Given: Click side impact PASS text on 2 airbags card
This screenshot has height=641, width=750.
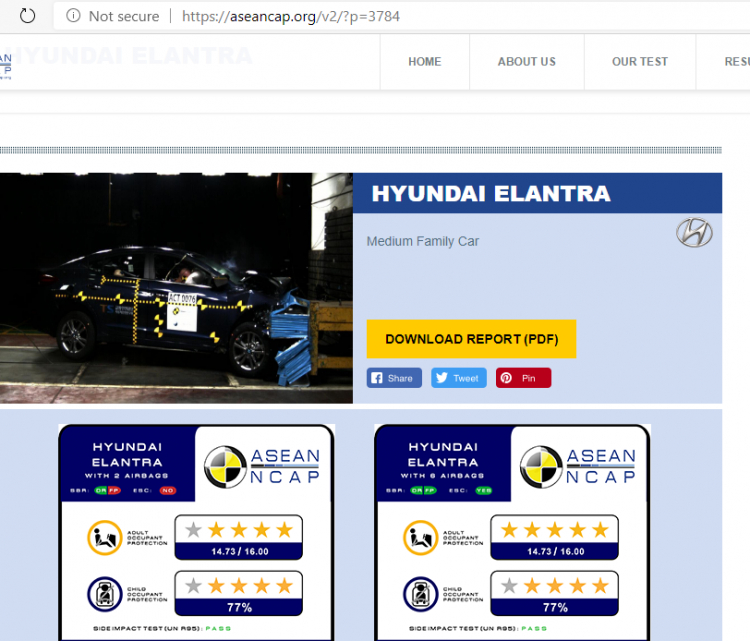Looking at the screenshot, I should click(218, 628).
